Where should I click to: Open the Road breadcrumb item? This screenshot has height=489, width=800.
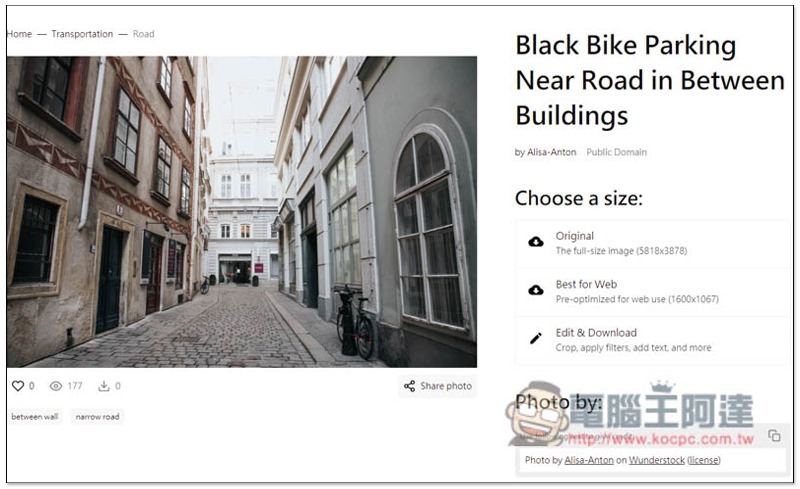coord(143,34)
